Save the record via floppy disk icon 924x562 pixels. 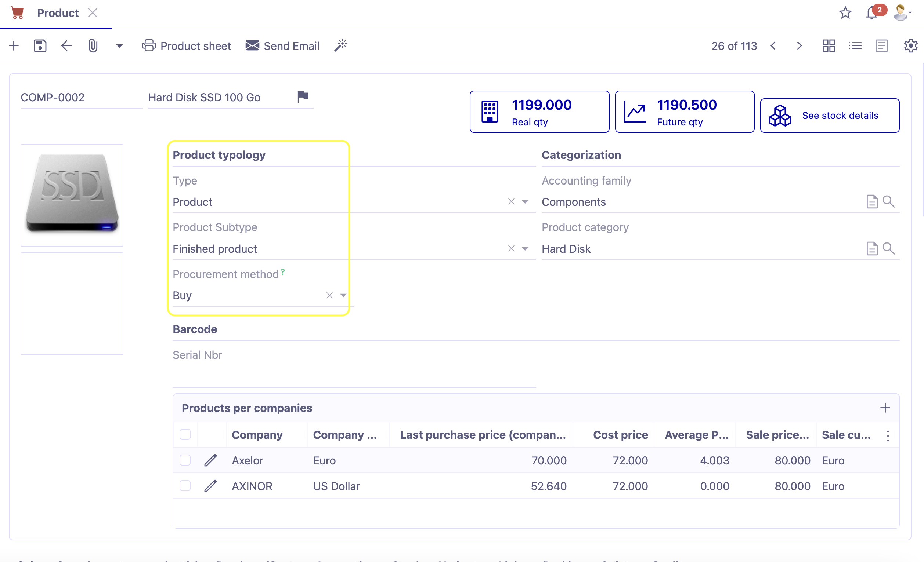tap(40, 45)
